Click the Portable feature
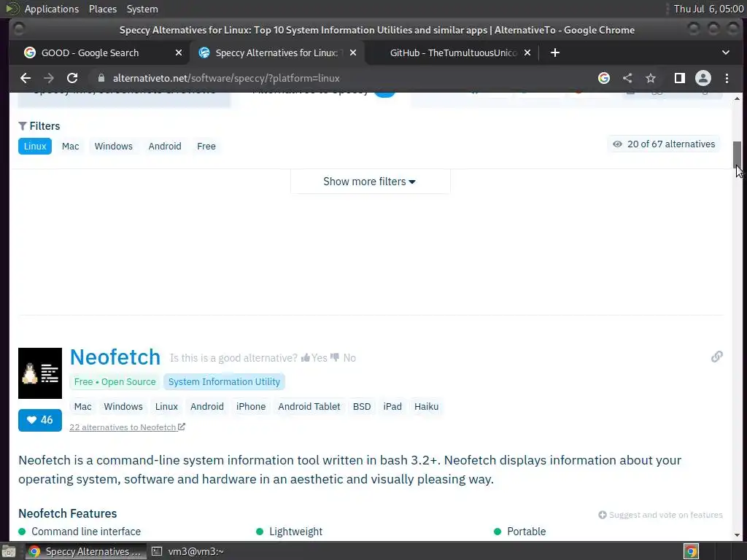Viewport: 747px width, 560px height. (526, 532)
